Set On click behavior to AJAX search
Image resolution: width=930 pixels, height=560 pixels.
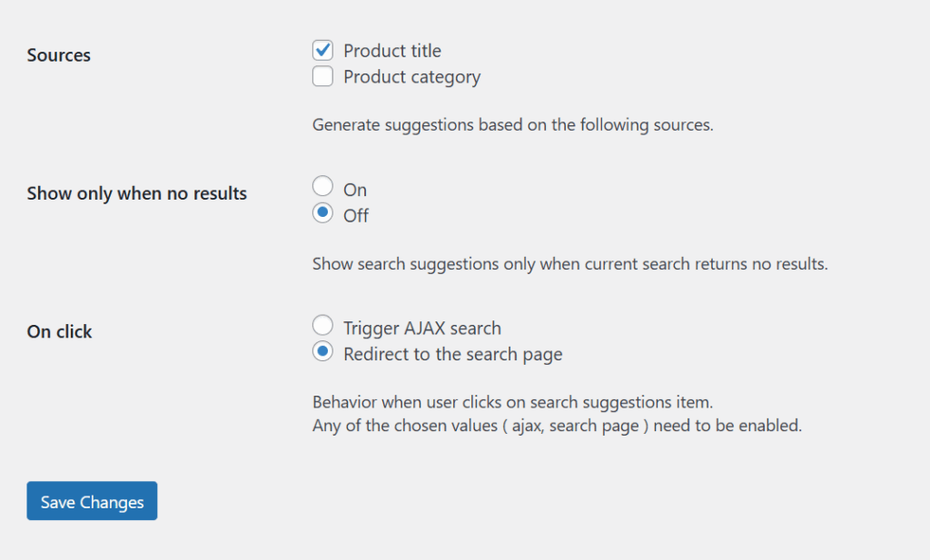click(322, 324)
